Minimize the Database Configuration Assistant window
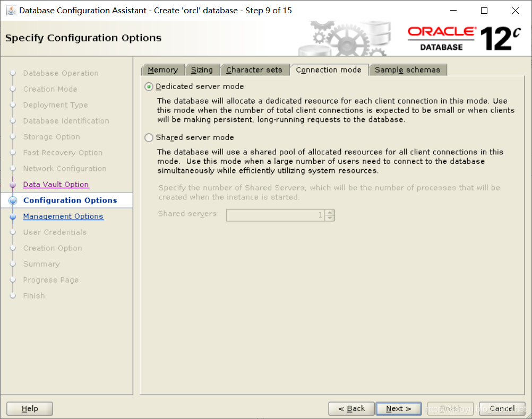 (453, 11)
